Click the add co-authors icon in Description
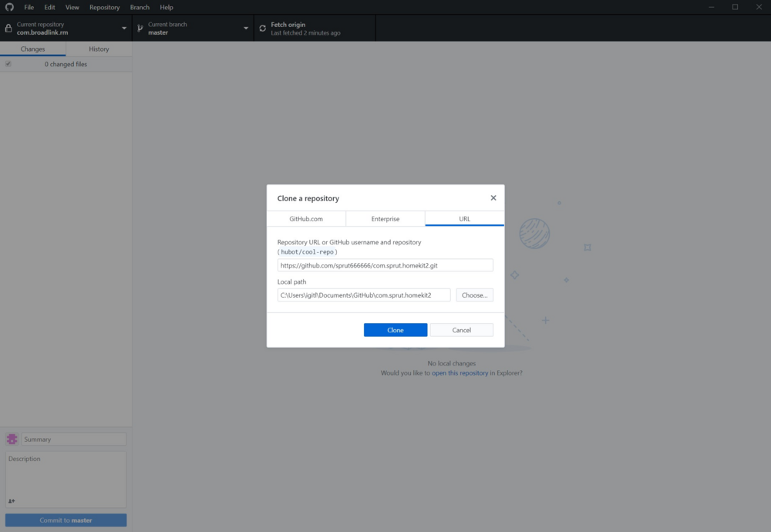Screen dimensions: 771x532 pyautogui.click(x=12, y=501)
